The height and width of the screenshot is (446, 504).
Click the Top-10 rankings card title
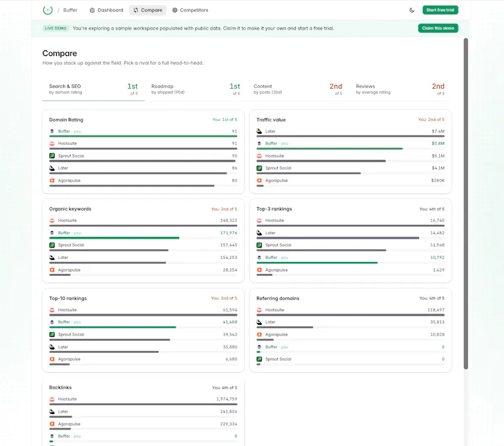[x=68, y=298]
